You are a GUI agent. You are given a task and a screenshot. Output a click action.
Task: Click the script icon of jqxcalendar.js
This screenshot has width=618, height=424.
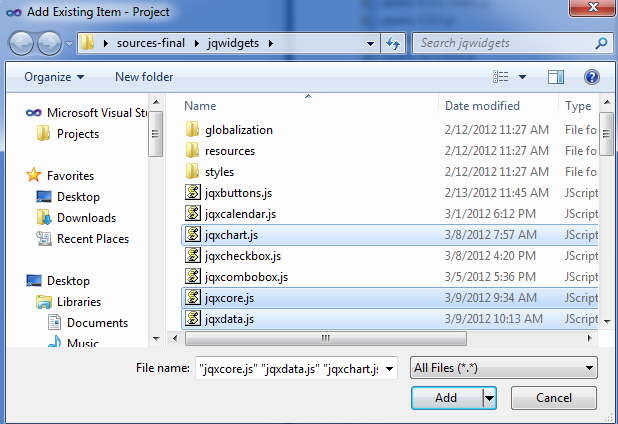tap(193, 213)
